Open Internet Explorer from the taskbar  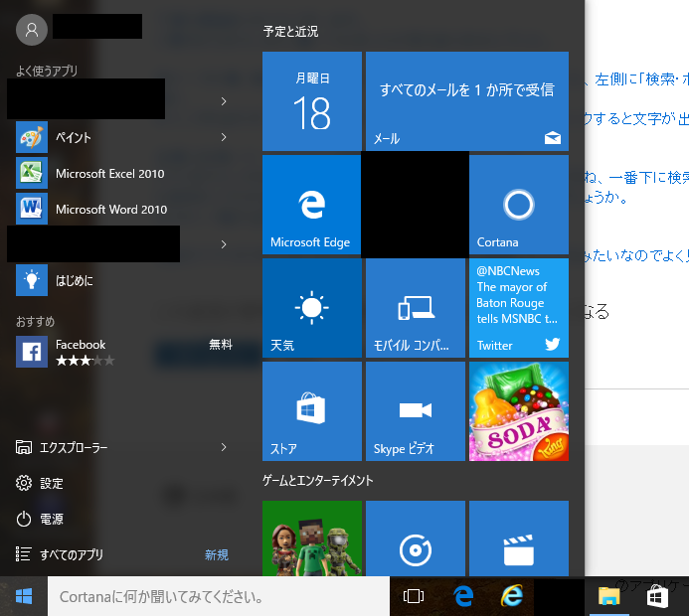(512, 596)
